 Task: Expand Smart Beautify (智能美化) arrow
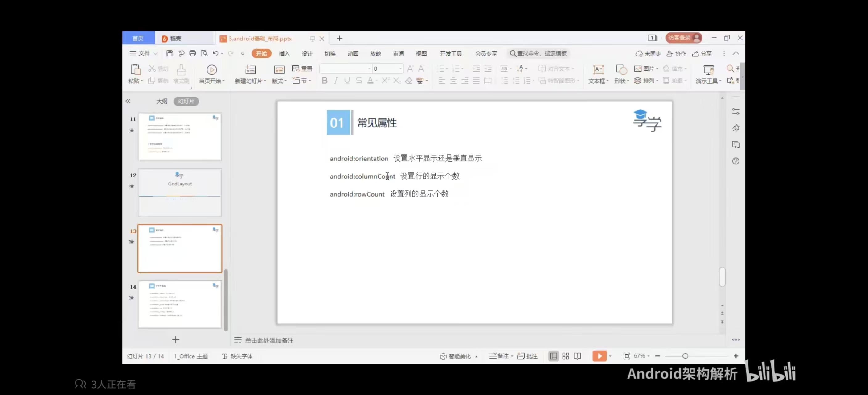click(477, 356)
